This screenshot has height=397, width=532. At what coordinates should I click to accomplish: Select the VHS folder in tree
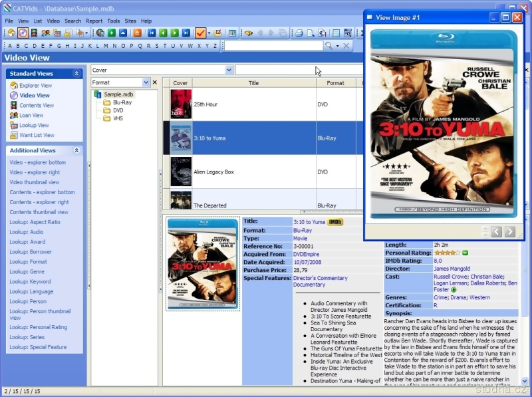click(118, 118)
